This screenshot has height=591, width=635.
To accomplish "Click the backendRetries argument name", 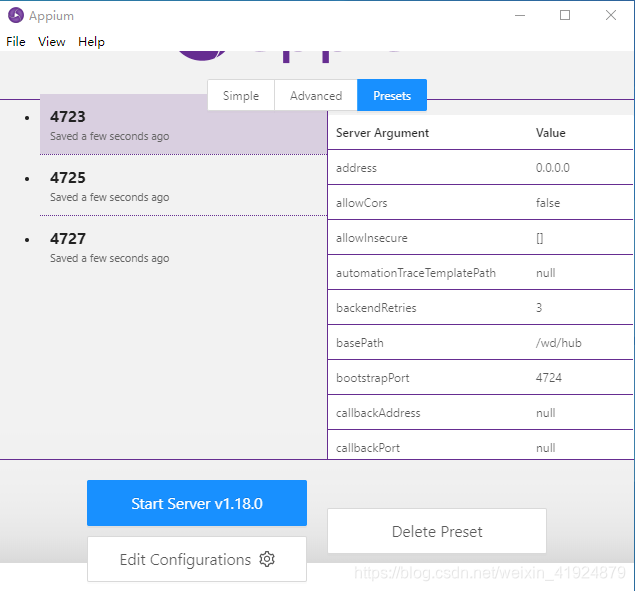I will tap(376, 308).
